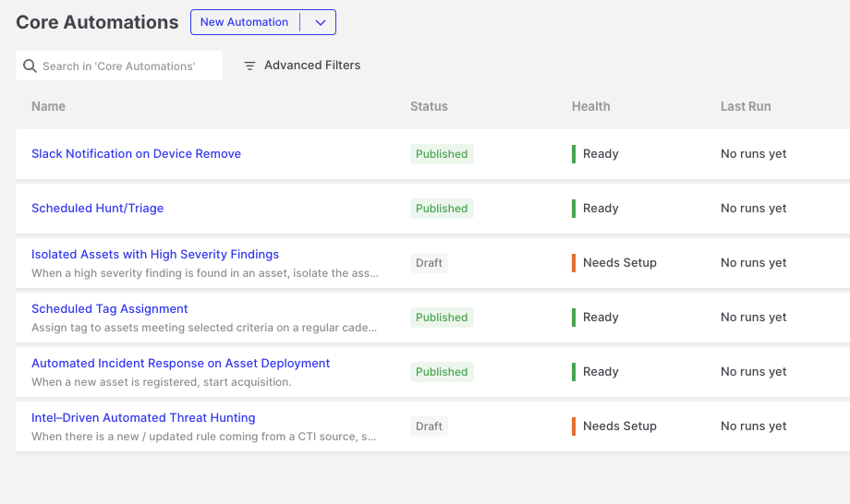Click 'No runs yet' in Scheduled Tag Assignment row
This screenshot has width=850, height=504.
click(x=754, y=318)
